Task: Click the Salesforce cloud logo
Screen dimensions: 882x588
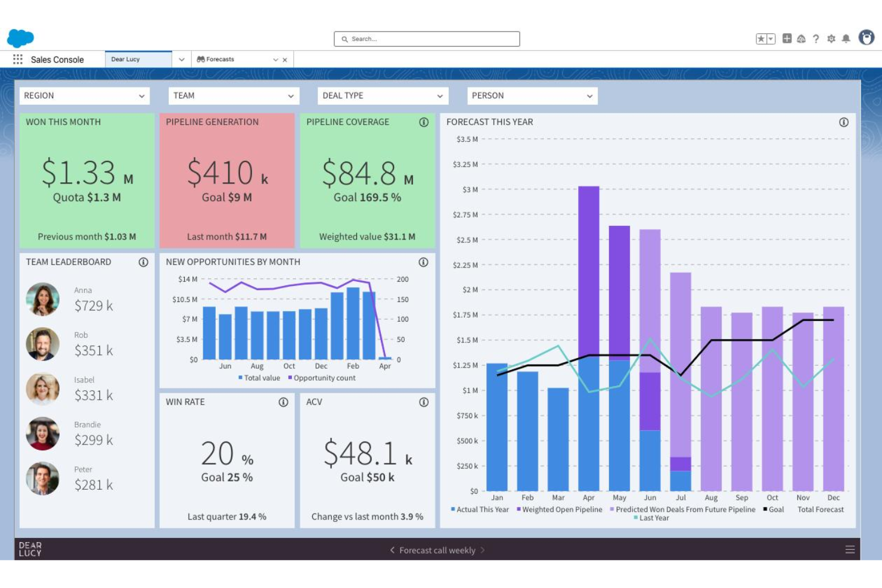Action: (x=20, y=38)
